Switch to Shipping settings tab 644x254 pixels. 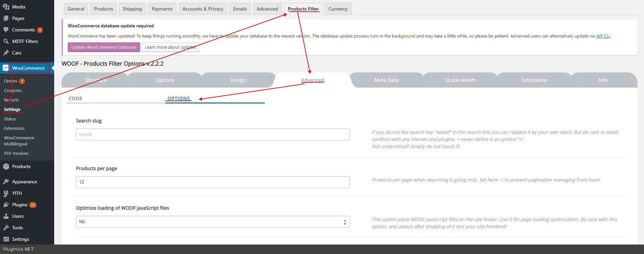(x=132, y=9)
